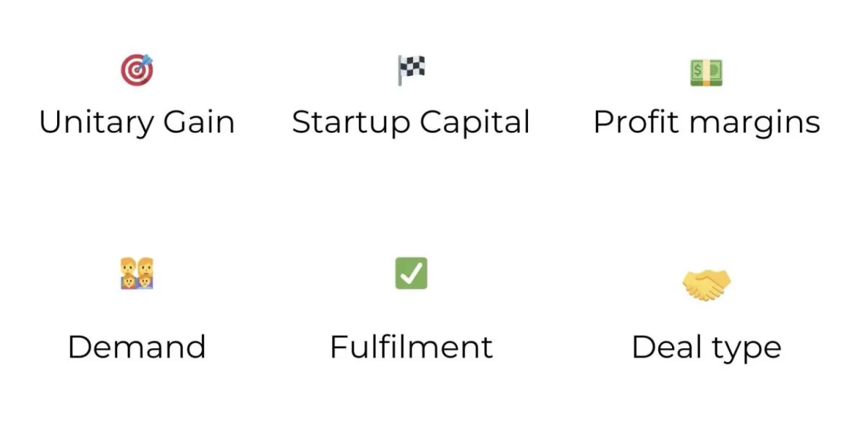Click the dollar banknote icon

707,72
